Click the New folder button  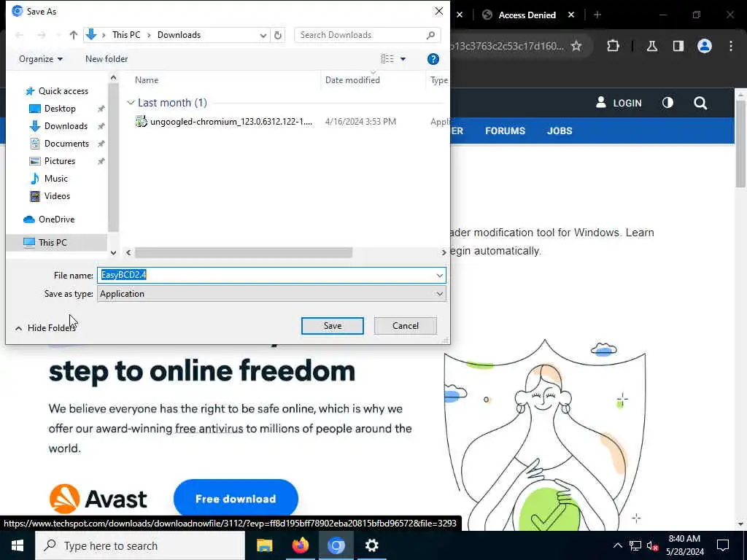pos(107,59)
